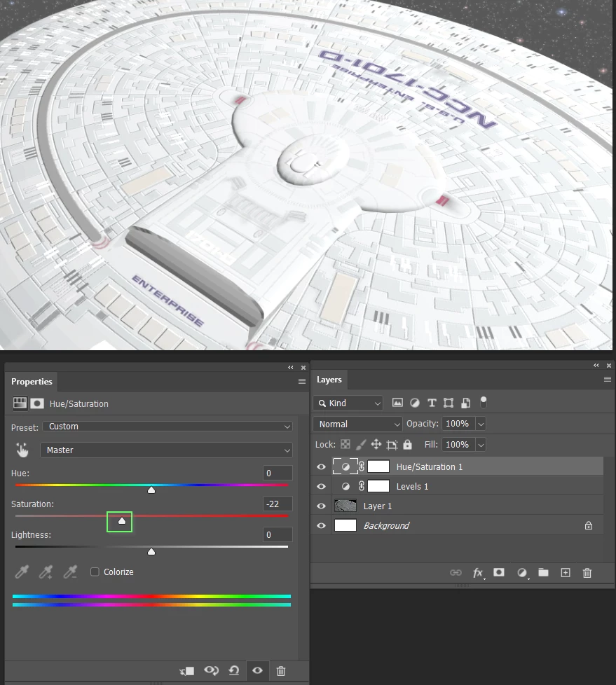This screenshot has width=616, height=685.
Task: Click the Saturation value field showing -22
Action: tap(278, 504)
